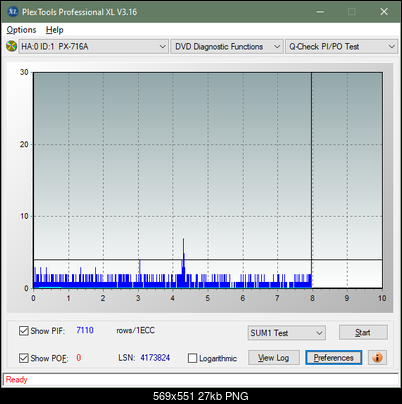Image resolution: width=402 pixels, height=404 pixels.
Task: Open the Preferences button
Action: coord(333,358)
